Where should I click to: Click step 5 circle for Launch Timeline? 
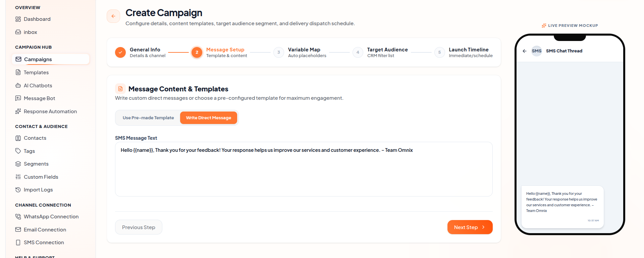(440, 52)
